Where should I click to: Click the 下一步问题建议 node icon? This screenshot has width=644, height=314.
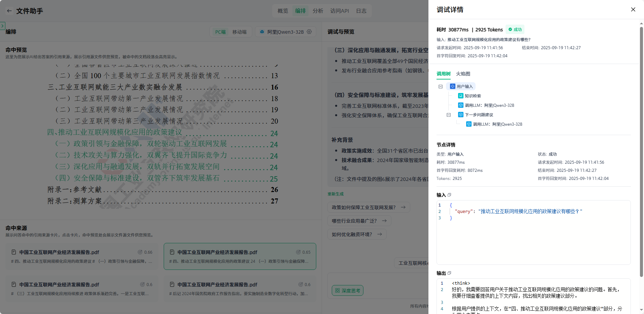pyautogui.click(x=460, y=115)
